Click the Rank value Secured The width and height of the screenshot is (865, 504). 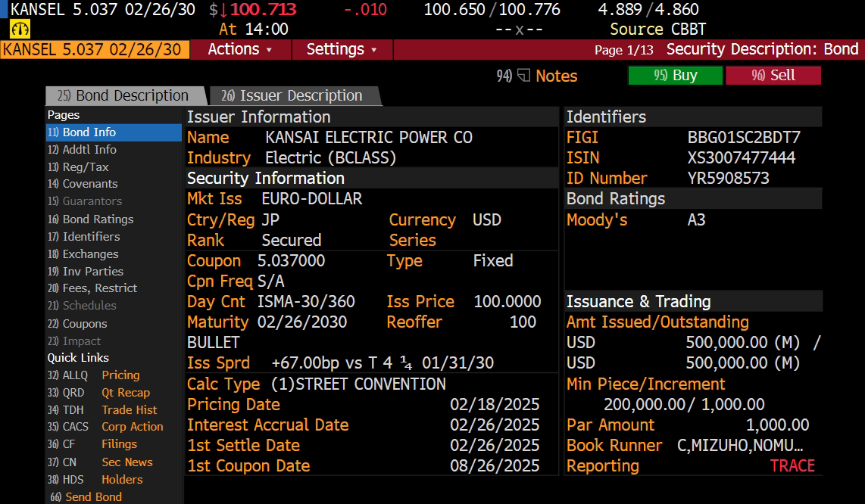[292, 241]
